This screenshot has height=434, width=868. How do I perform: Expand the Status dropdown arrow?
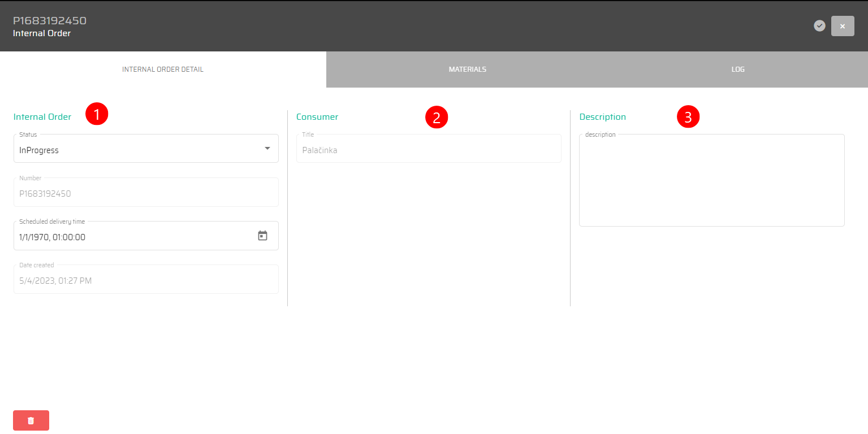tap(267, 149)
